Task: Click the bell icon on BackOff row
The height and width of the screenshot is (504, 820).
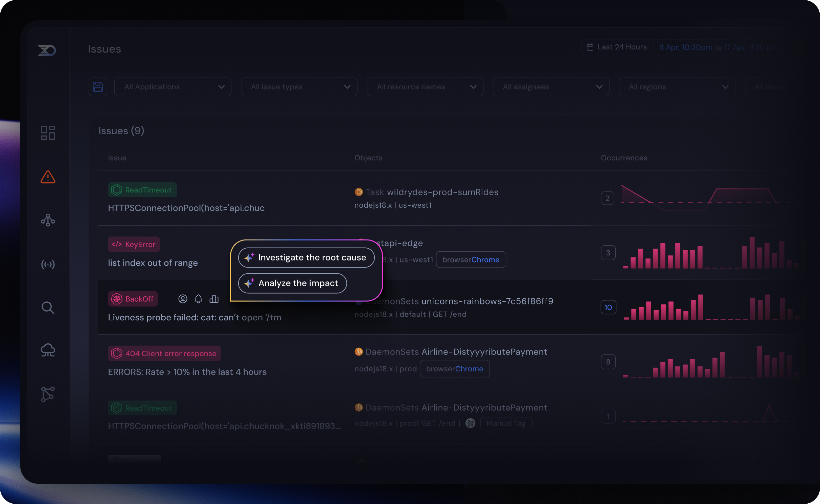Action: click(x=199, y=299)
